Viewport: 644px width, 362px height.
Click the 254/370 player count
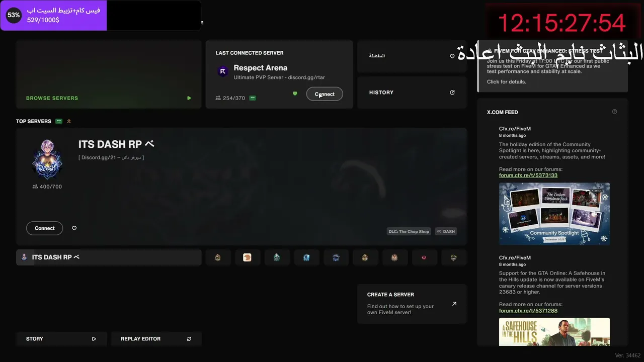coord(230,98)
